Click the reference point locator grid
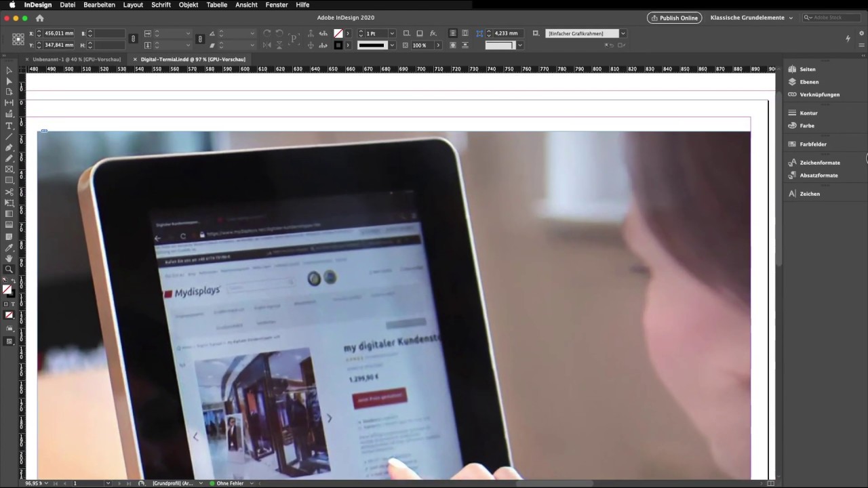 point(18,39)
